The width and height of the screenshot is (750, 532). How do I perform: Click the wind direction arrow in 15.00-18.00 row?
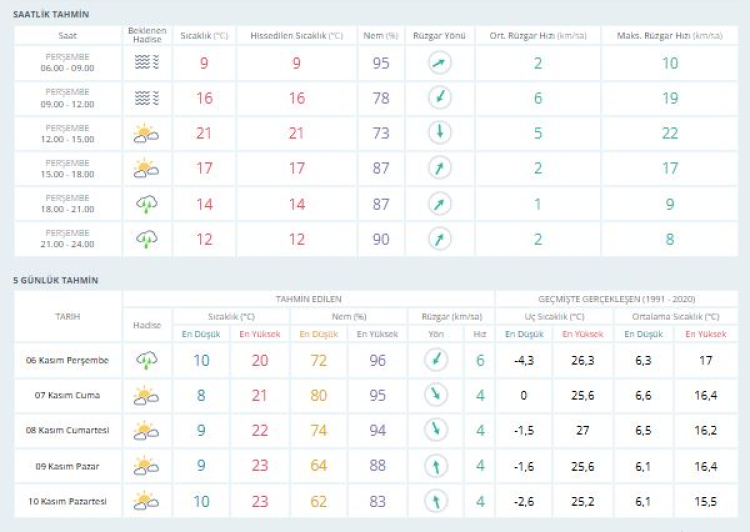(438, 168)
